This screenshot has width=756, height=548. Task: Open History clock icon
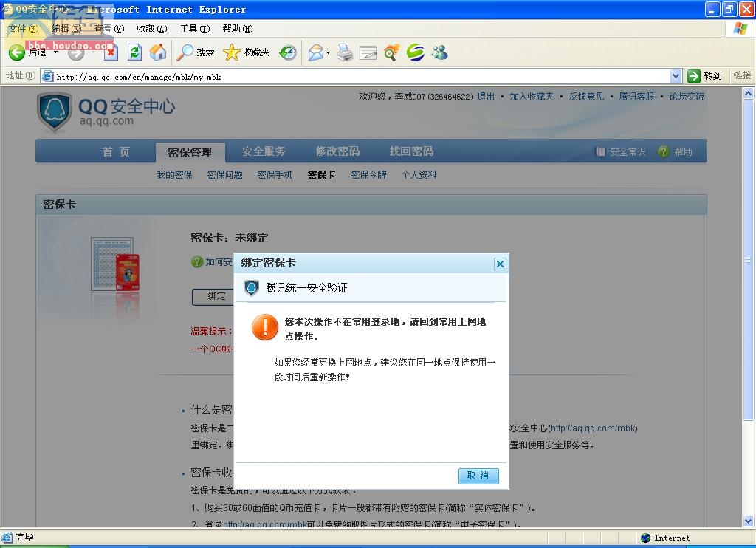coord(288,52)
